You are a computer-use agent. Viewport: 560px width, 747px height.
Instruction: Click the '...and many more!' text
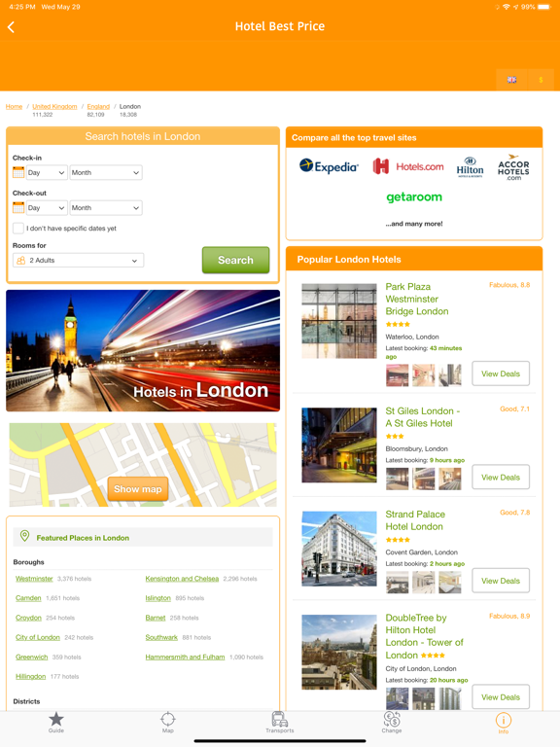[414, 224]
